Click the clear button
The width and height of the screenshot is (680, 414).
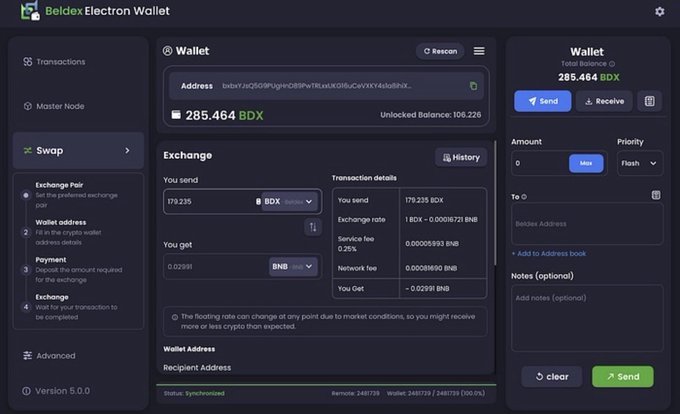coord(552,376)
